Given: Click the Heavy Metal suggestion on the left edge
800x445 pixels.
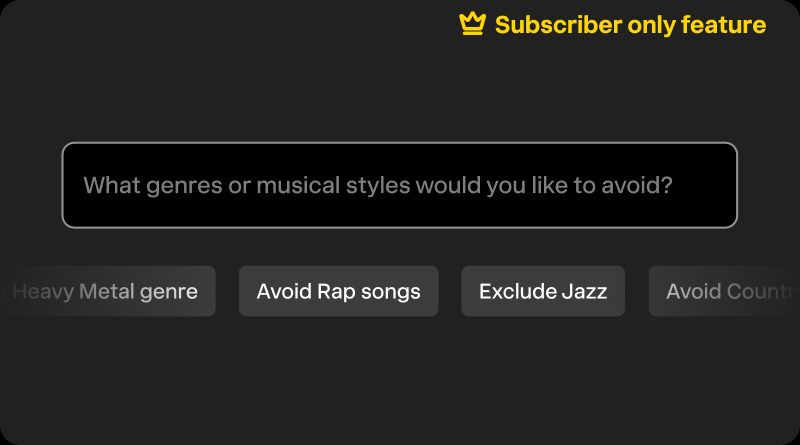Looking at the screenshot, I should (110, 291).
